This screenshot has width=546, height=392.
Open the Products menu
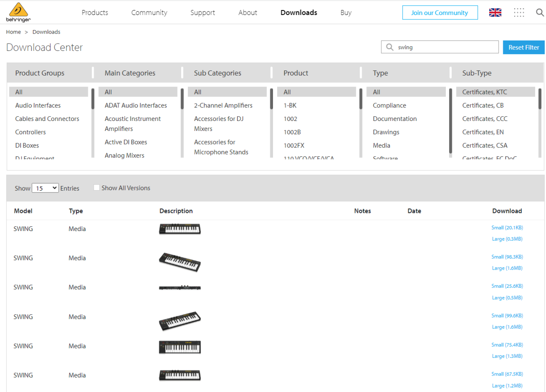[x=95, y=13]
